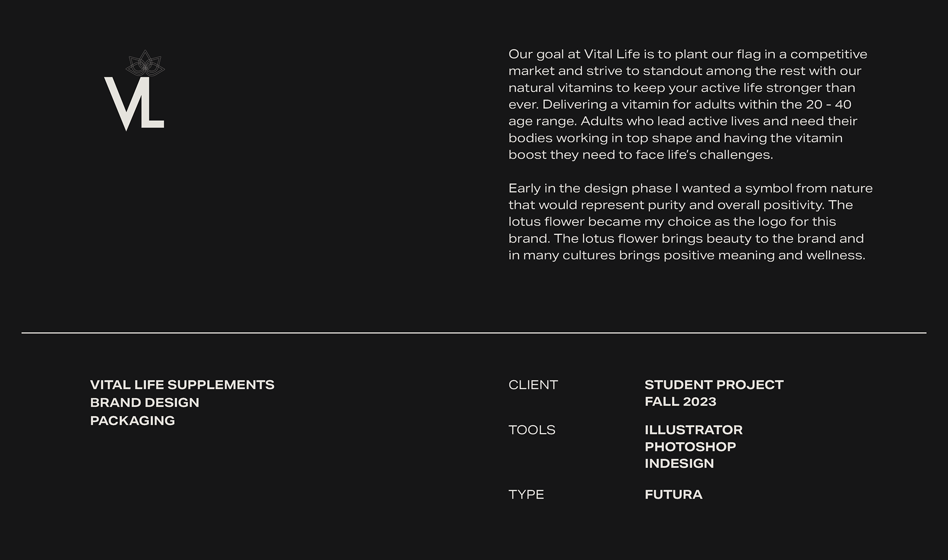Click the ILLUSTRATOR tool name
The width and height of the screenshot is (948, 560).
point(693,430)
